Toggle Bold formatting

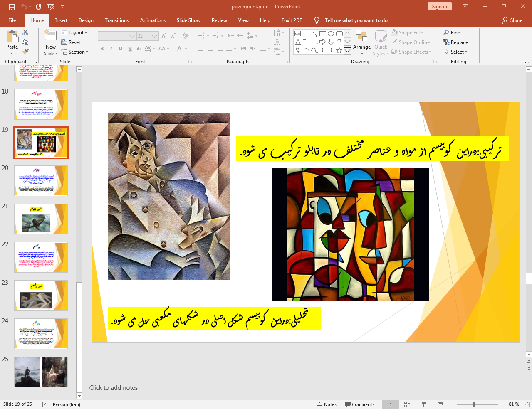point(102,49)
